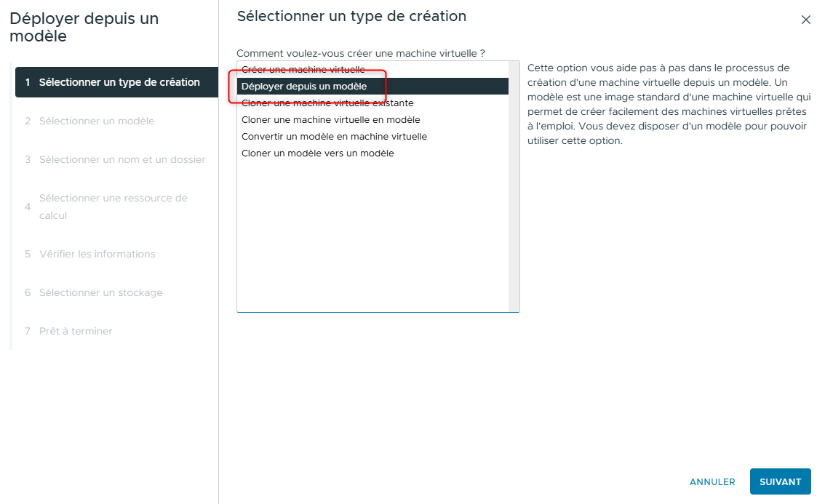The image size is (825, 504).
Task: Click the SUIVANT button to continue
Action: coord(780,481)
